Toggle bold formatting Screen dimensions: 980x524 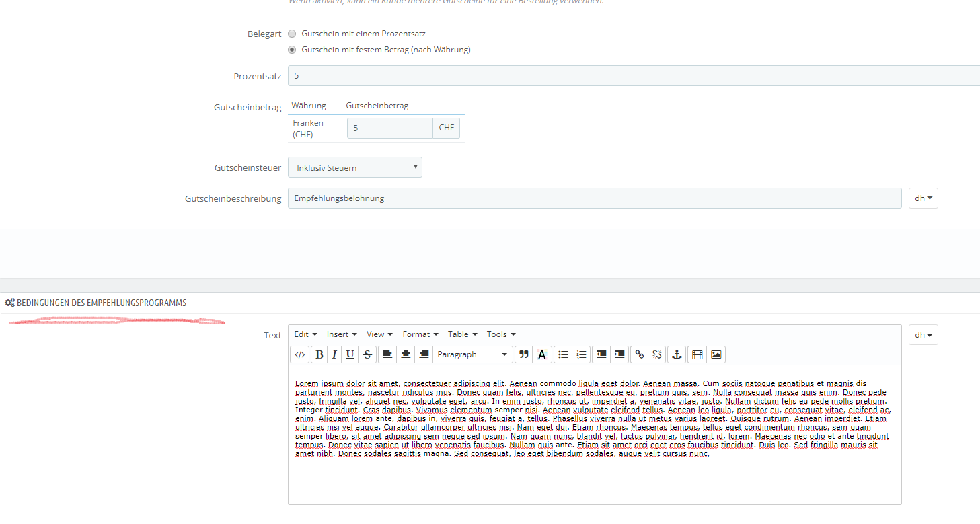click(x=319, y=354)
